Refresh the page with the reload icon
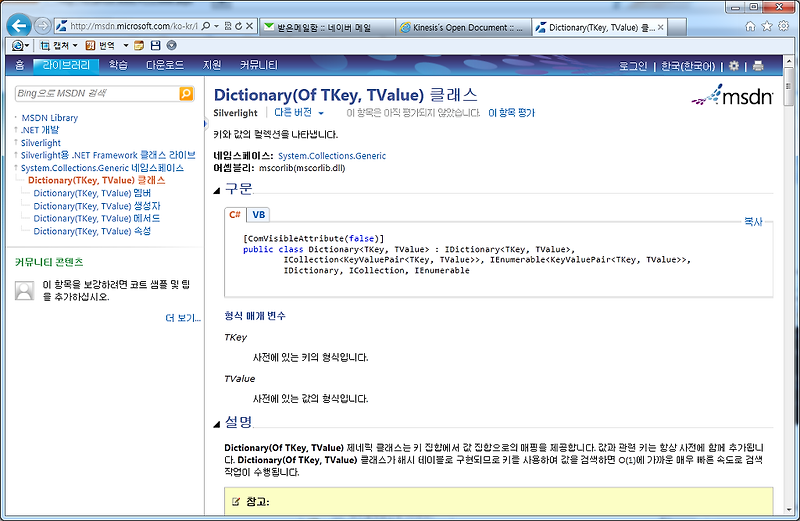Viewport: 800px width, 521px height. click(238, 26)
